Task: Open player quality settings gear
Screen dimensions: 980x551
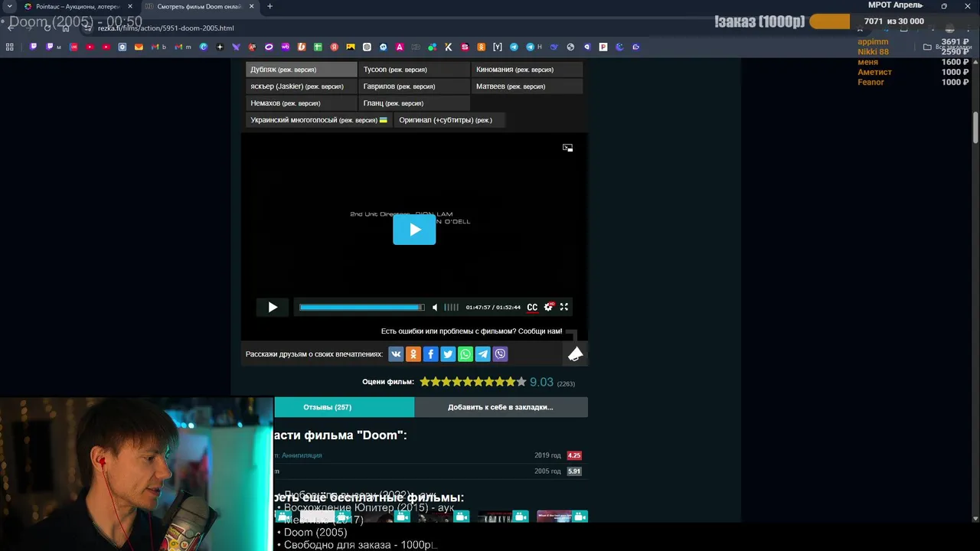Action: click(548, 307)
